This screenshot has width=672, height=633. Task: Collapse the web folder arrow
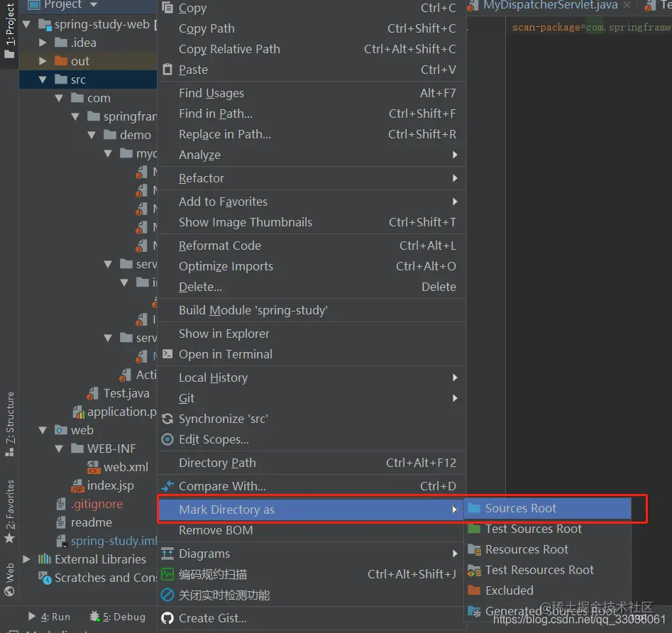point(43,430)
